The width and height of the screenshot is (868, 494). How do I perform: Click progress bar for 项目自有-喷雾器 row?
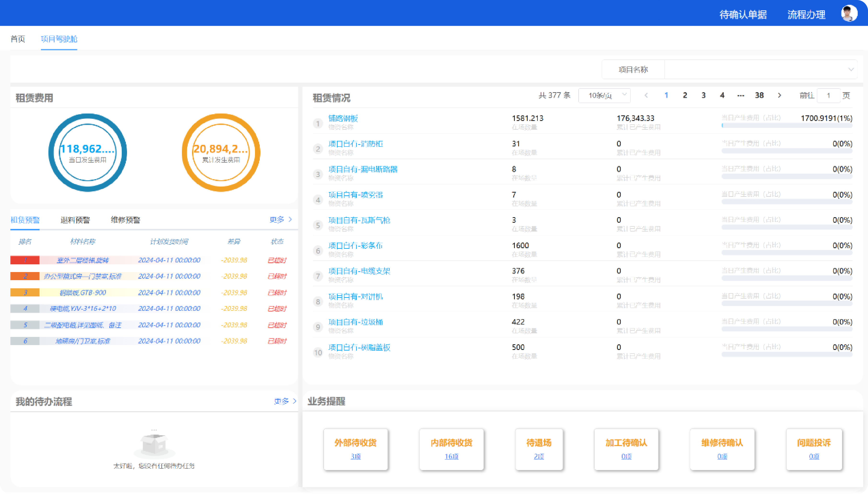coord(787,202)
